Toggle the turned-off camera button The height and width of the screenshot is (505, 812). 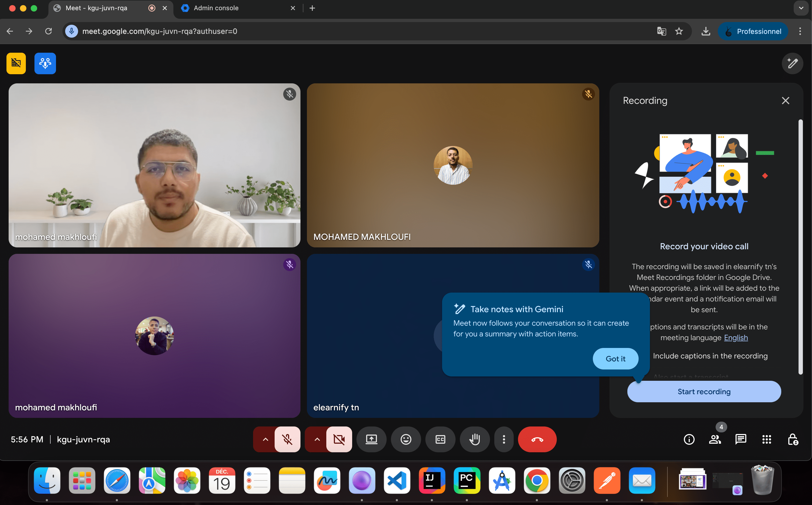point(339,439)
